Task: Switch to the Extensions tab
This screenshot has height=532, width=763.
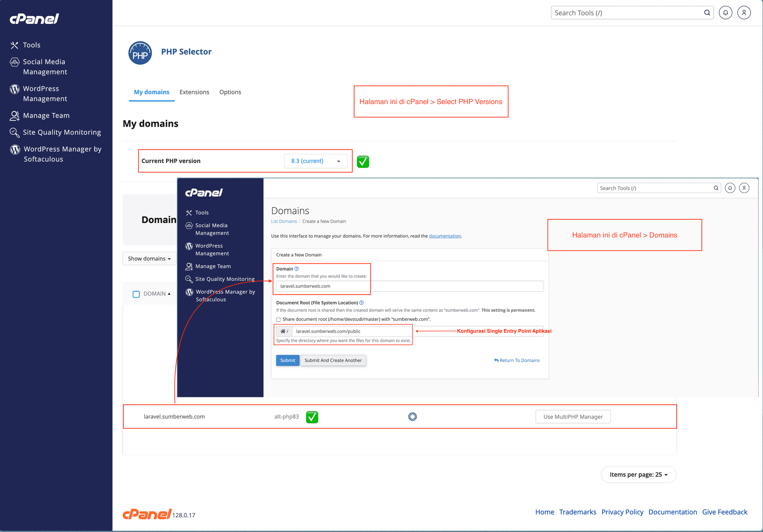Action: point(194,92)
